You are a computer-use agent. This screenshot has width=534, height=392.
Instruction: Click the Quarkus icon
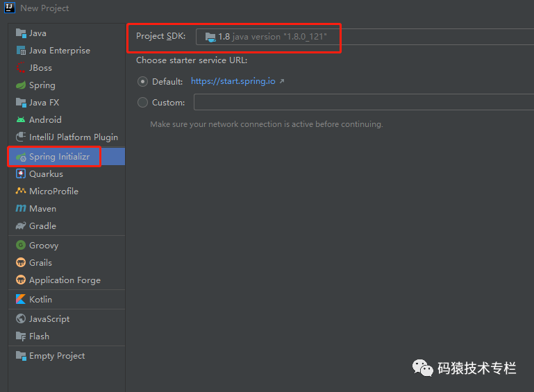(x=21, y=174)
